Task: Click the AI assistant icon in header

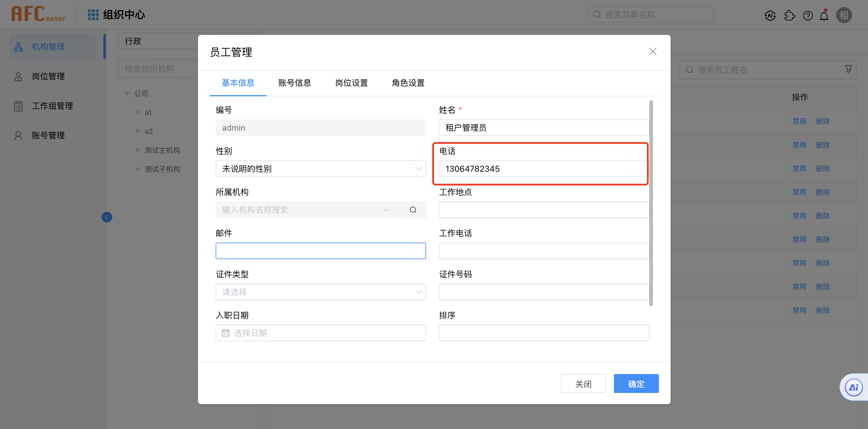Action: point(770,15)
